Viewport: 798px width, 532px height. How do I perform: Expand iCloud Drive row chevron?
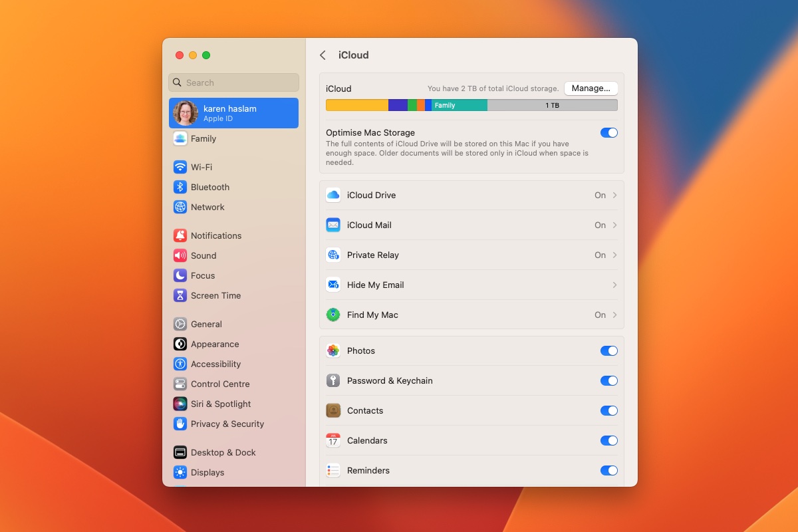coord(614,195)
